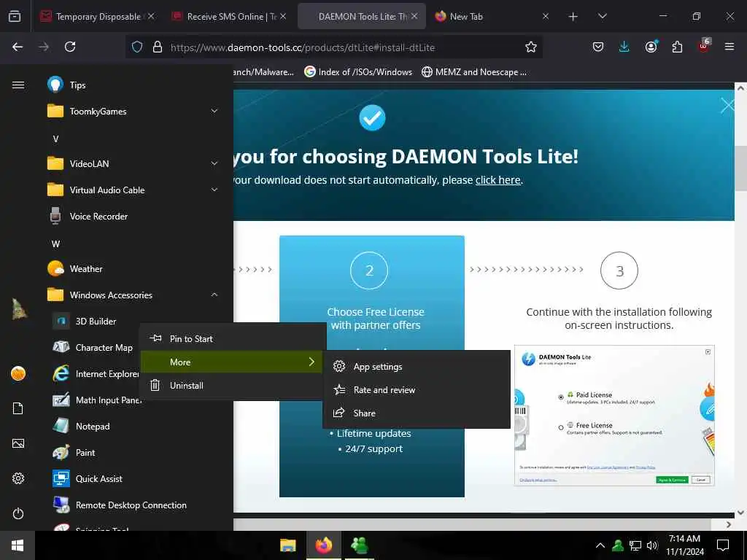The height and width of the screenshot is (560, 747).
Task: Select Pin to Start in context menu
Action: 233,339
